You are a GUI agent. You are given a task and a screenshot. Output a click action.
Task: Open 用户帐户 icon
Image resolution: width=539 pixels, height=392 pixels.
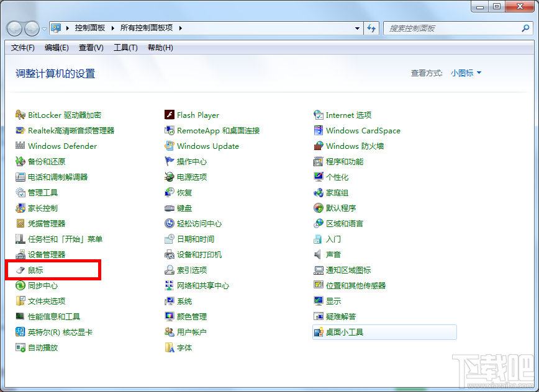(170, 332)
